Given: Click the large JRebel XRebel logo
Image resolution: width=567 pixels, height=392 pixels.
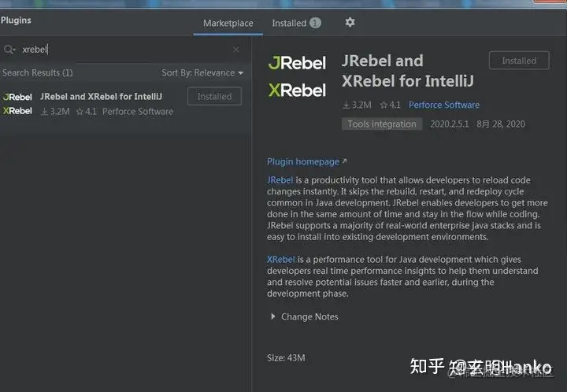Looking at the screenshot, I should tap(297, 76).
